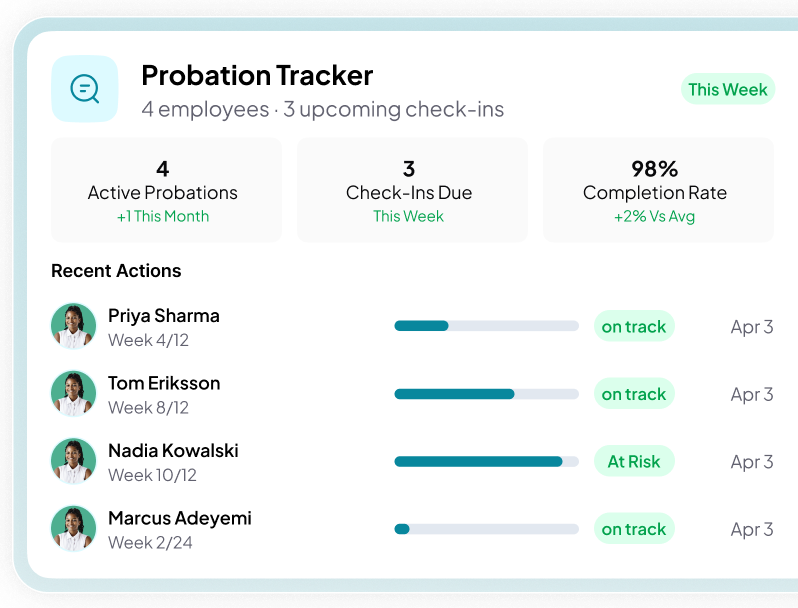
Task: Click the Probation Tracker chat search icon
Action: click(x=85, y=89)
